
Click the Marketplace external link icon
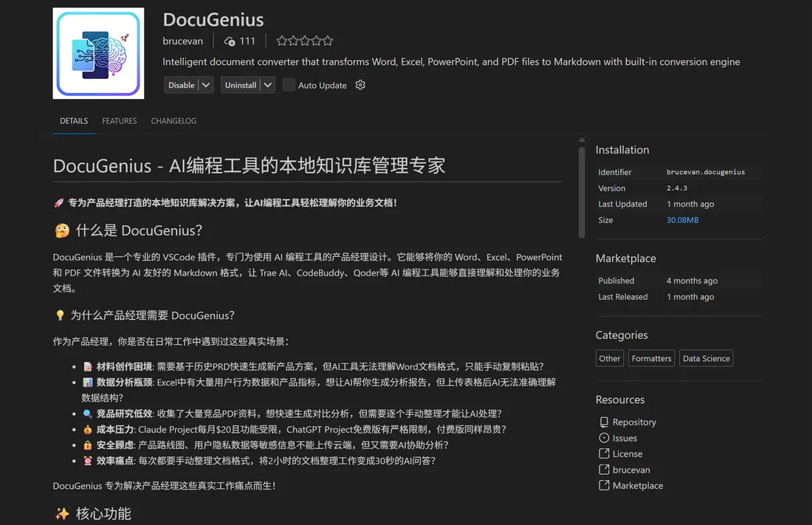tap(604, 485)
